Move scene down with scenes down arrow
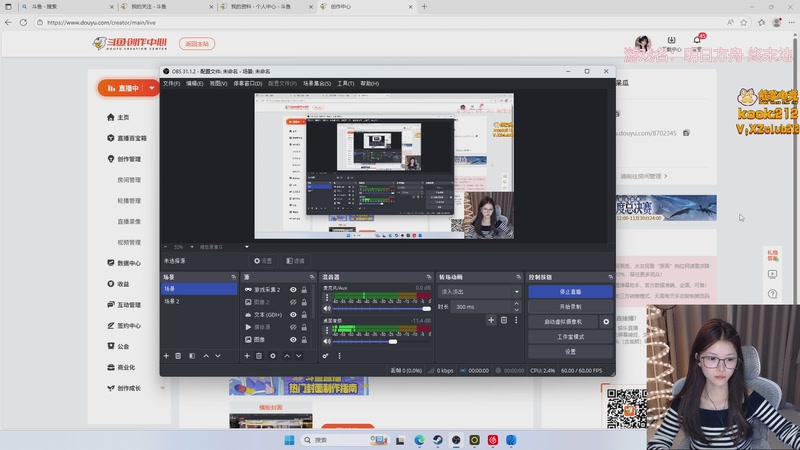 point(218,356)
